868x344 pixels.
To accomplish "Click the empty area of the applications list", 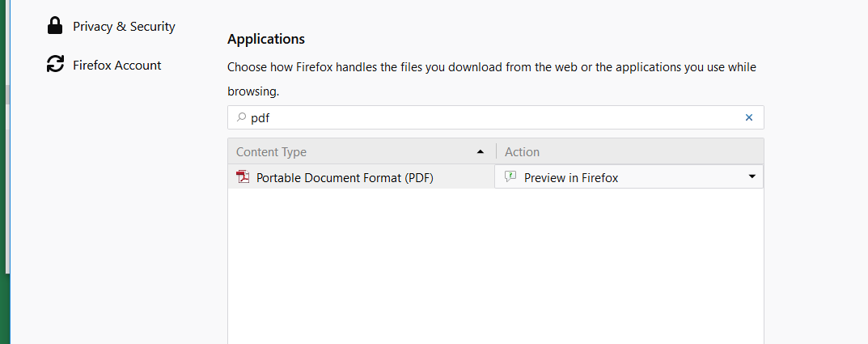I will (x=495, y=267).
